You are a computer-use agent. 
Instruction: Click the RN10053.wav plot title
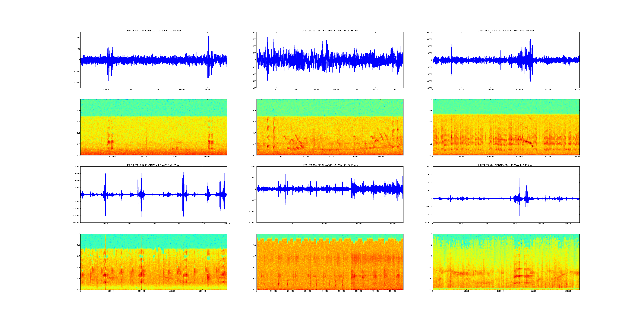[330, 165]
